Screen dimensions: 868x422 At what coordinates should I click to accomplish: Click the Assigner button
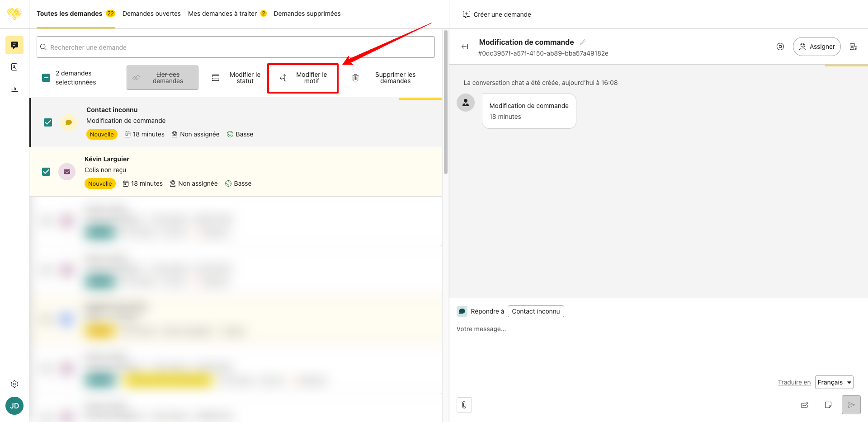click(816, 47)
